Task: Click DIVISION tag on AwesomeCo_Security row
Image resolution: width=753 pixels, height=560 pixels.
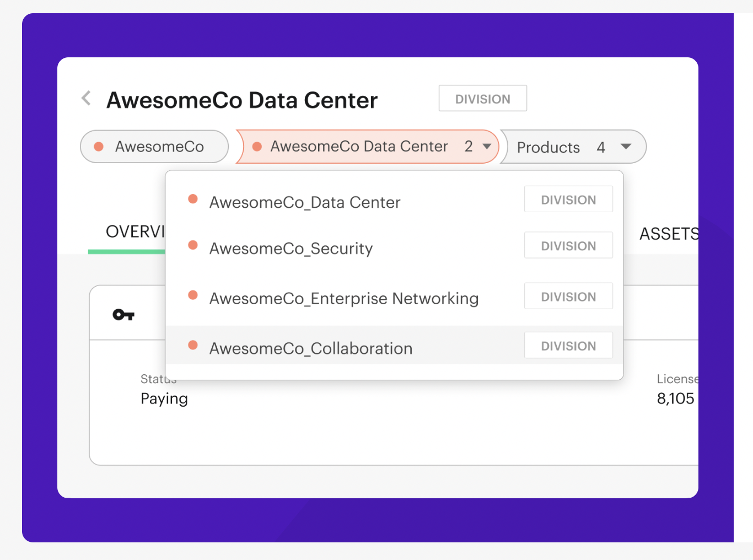Action: (568, 246)
